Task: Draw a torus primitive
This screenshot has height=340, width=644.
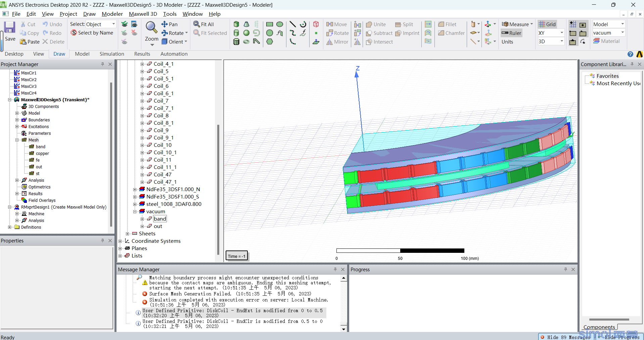Action: pos(246,42)
